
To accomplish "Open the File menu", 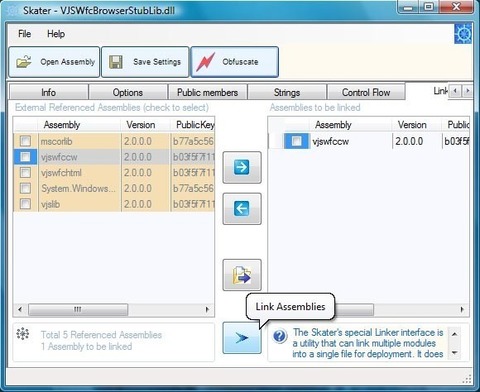I will [x=25, y=34].
